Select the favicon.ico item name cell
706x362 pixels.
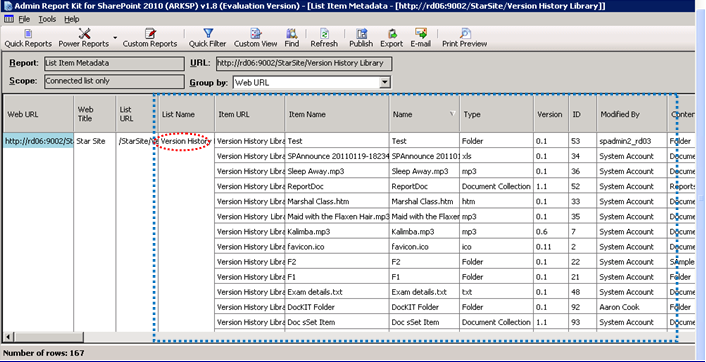click(x=337, y=247)
